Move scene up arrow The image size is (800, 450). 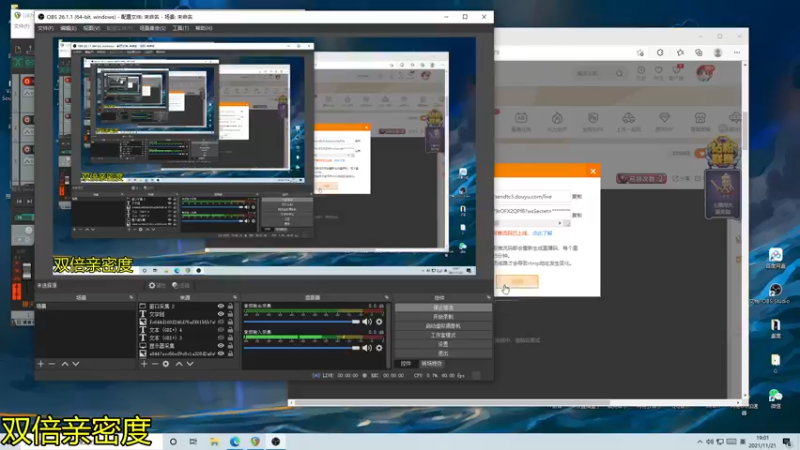(x=65, y=364)
